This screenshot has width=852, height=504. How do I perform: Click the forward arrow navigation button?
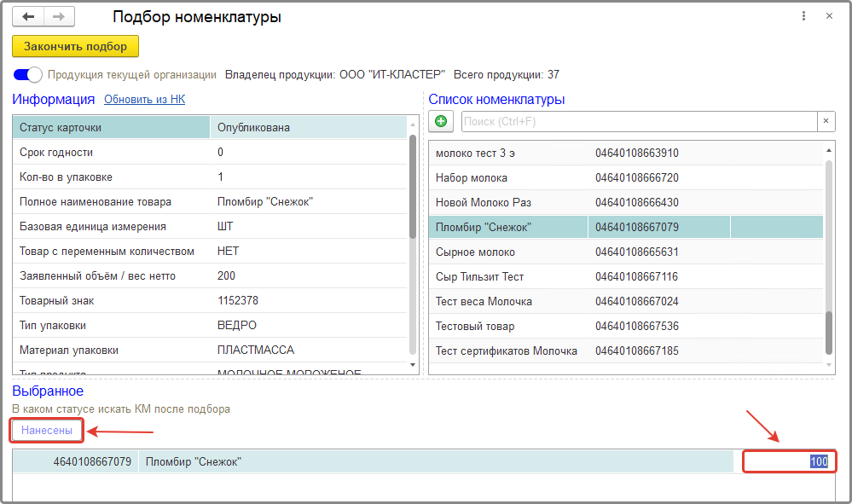click(59, 17)
